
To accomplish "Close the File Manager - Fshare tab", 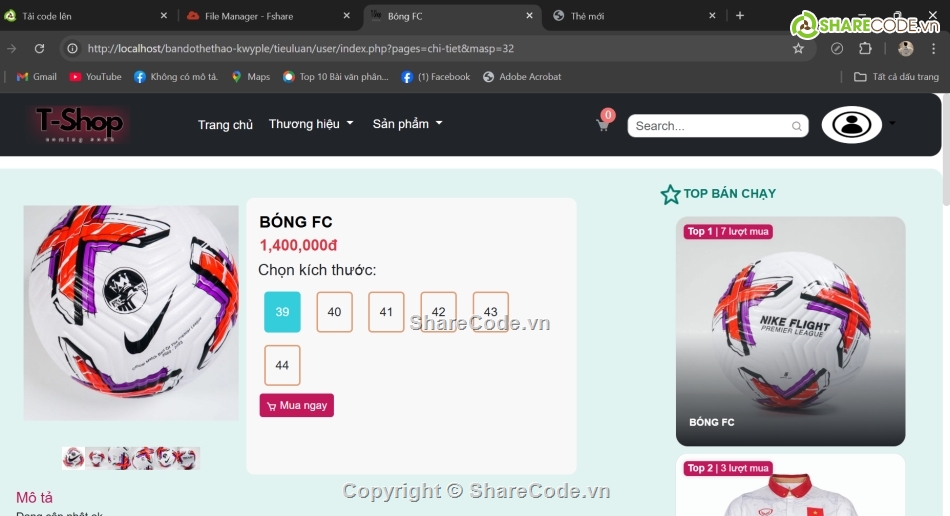I will [x=347, y=16].
